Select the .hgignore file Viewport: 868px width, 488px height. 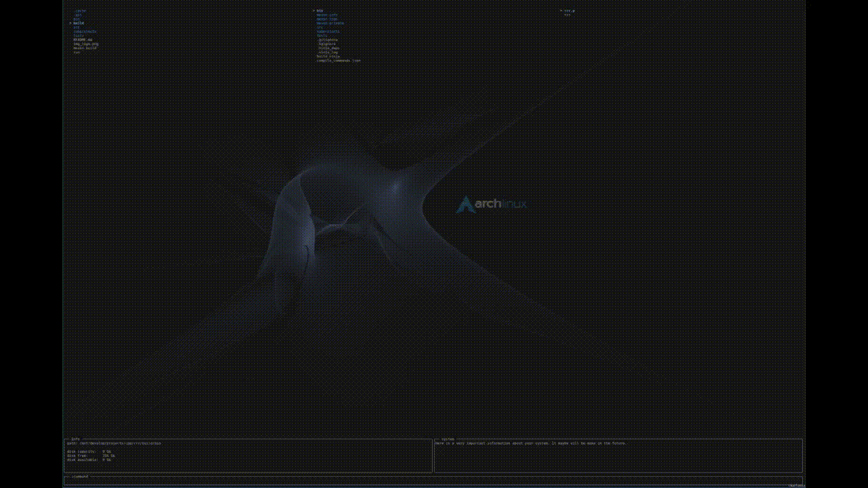point(327,43)
